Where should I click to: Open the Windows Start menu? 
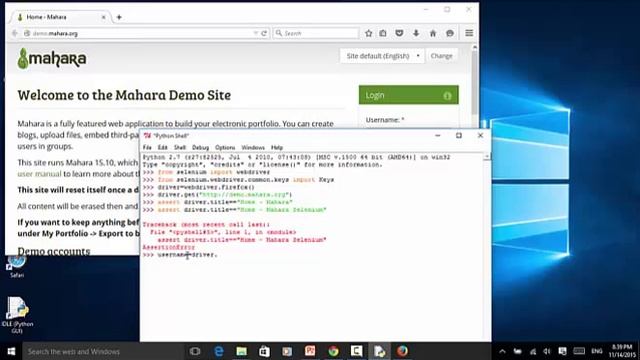(11, 351)
